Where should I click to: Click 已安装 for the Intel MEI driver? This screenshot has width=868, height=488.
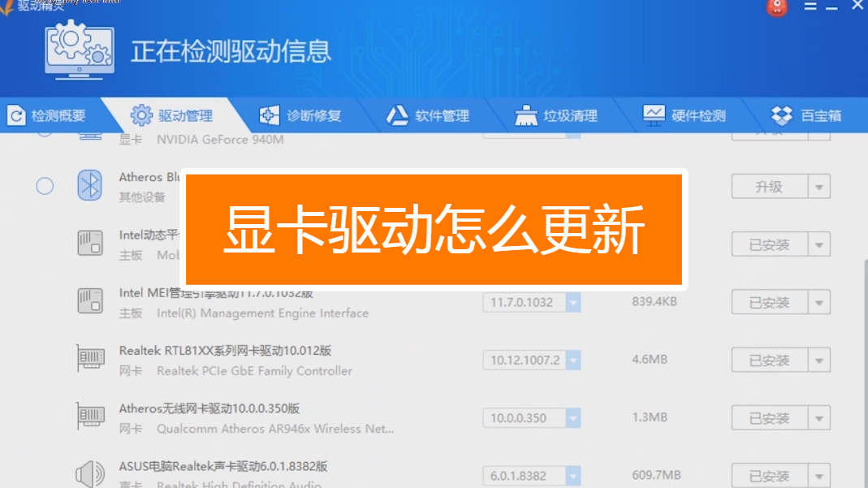770,302
